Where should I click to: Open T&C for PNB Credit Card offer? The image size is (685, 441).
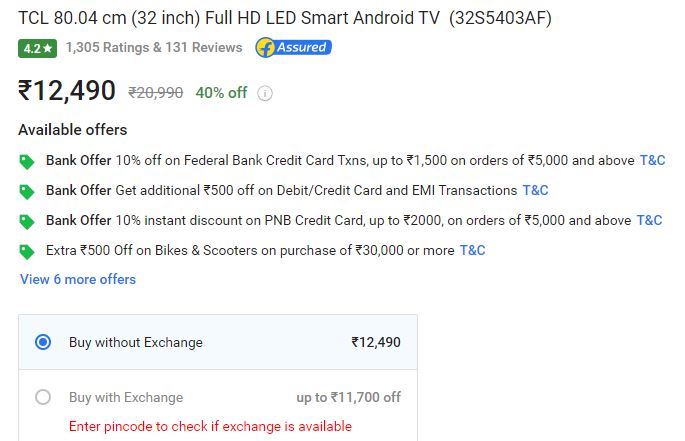coord(650,220)
